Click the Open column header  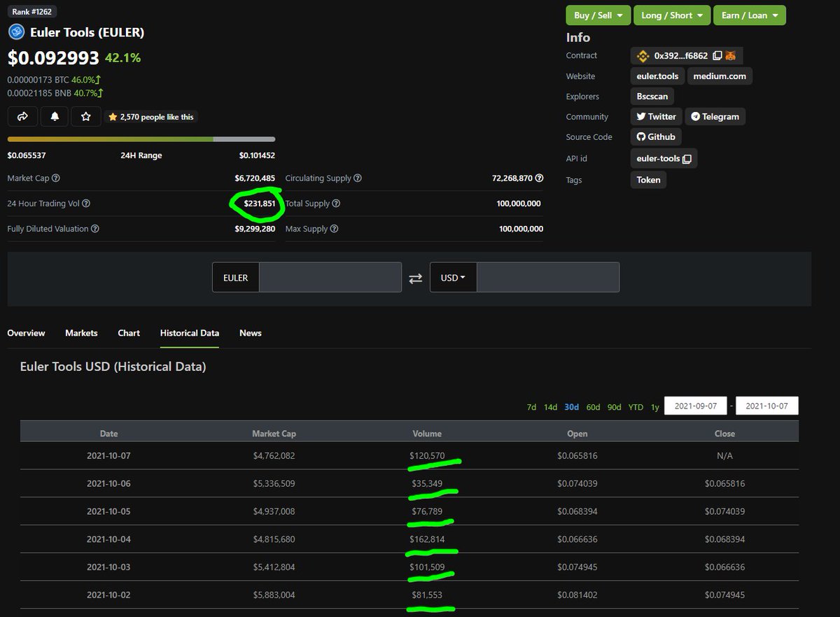point(577,434)
